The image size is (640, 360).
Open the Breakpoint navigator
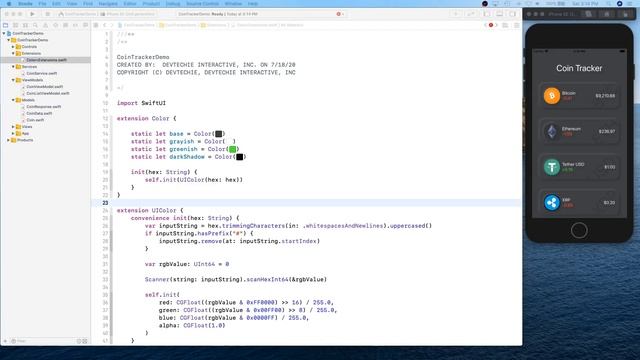coord(76,25)
